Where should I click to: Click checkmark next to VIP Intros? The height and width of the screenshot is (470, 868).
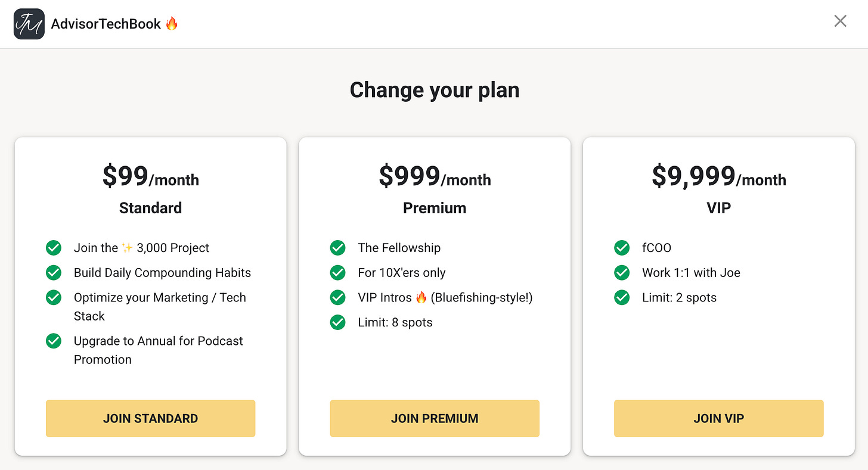pyautogui.click(x=338, y=297)
